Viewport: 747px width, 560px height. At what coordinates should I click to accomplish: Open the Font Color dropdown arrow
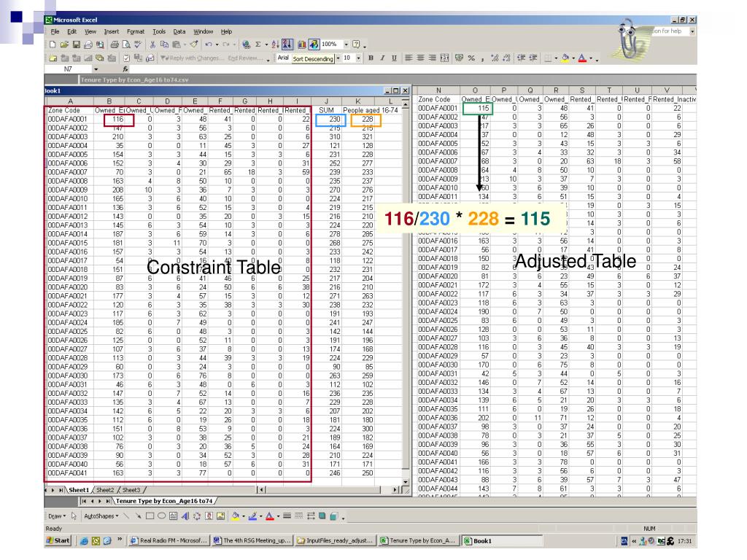tap(591, 58)
